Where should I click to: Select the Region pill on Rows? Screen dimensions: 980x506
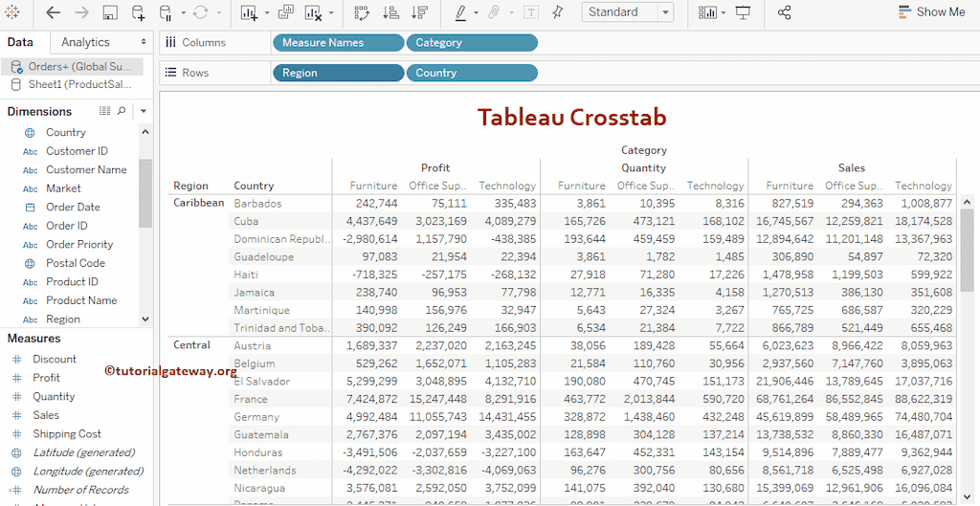tap(338, 73)
